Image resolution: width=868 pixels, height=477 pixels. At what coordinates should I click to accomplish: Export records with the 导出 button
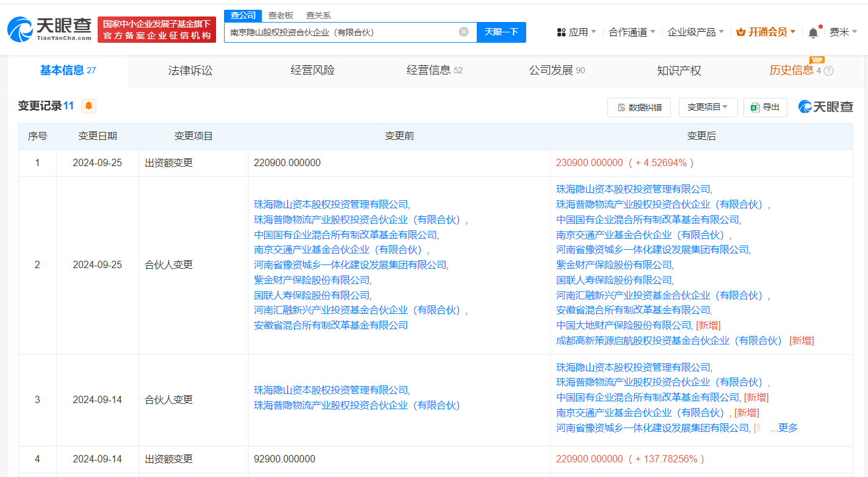click(765, 107)
